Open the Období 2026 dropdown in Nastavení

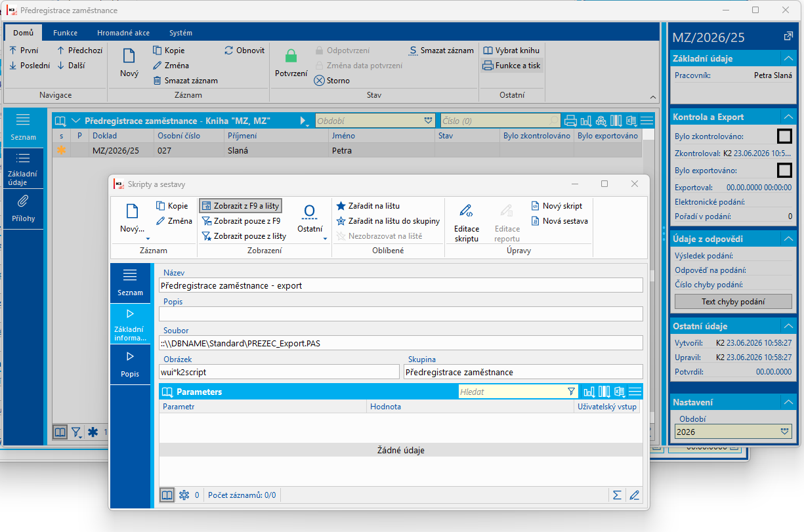point(733,432)
